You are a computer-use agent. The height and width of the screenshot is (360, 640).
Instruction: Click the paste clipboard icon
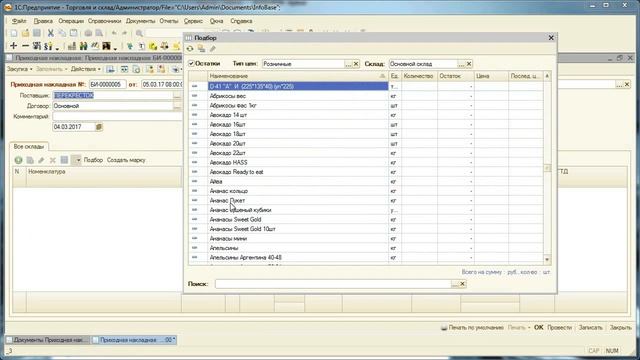(73, 33)
